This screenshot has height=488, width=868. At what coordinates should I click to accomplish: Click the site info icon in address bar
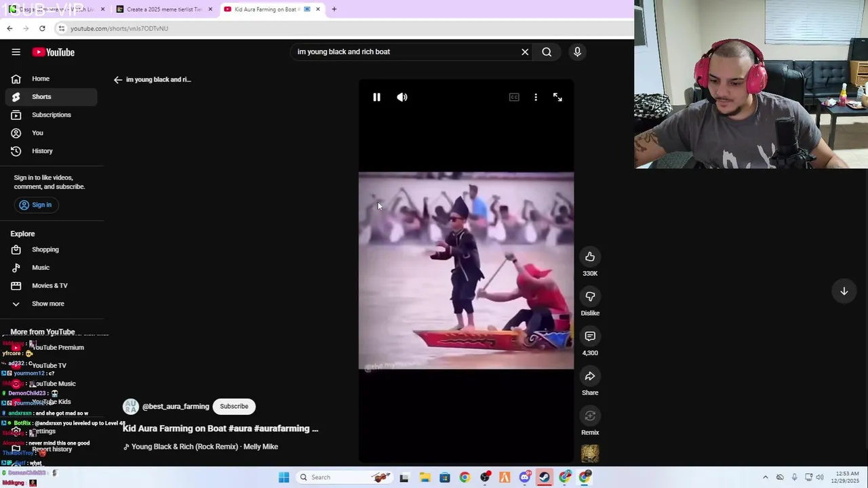click(x=61, y=28)
